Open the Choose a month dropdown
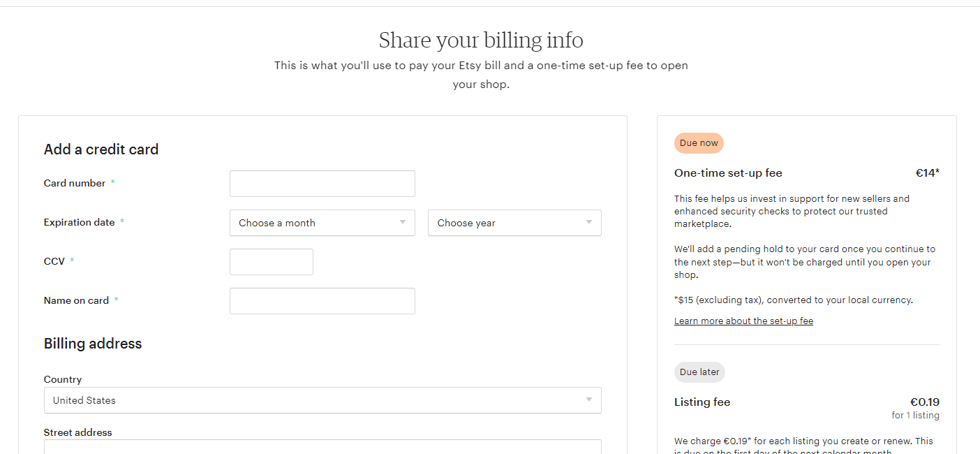 coord(321,222)
